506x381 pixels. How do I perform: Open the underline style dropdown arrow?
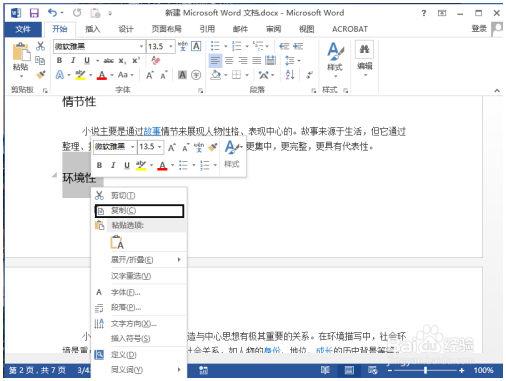click(x=97, y=61)
